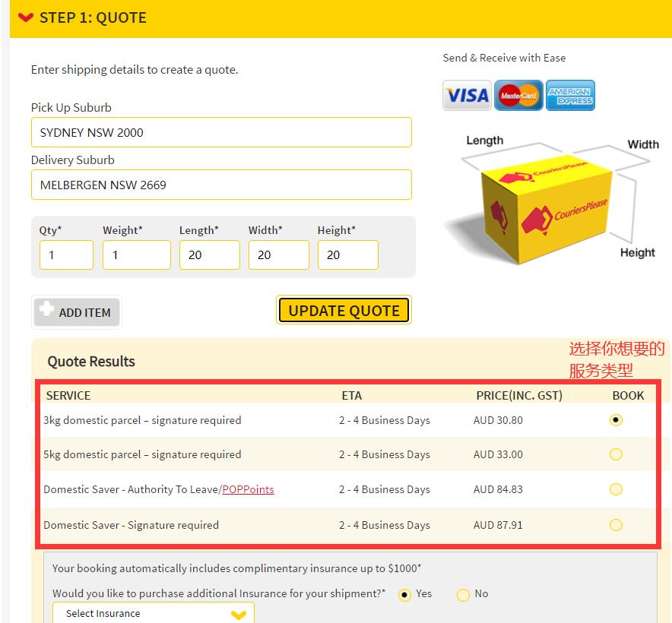Open the POPPoints link
This screenshot has height=623, width=672.
pyautogui.click(x=248, y=489)
